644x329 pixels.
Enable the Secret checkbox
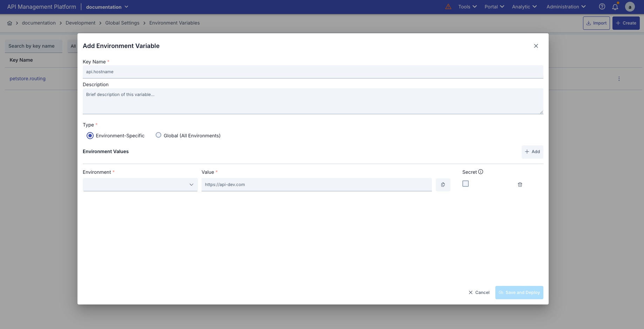[x=465, y=183]
